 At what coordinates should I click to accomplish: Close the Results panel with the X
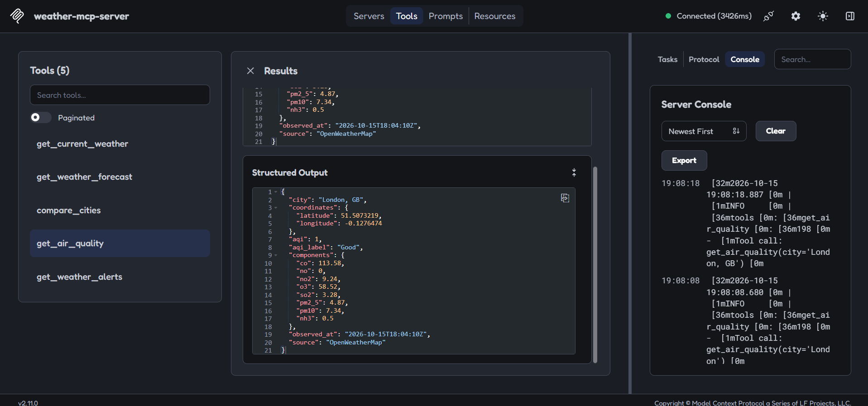[250, 71]
